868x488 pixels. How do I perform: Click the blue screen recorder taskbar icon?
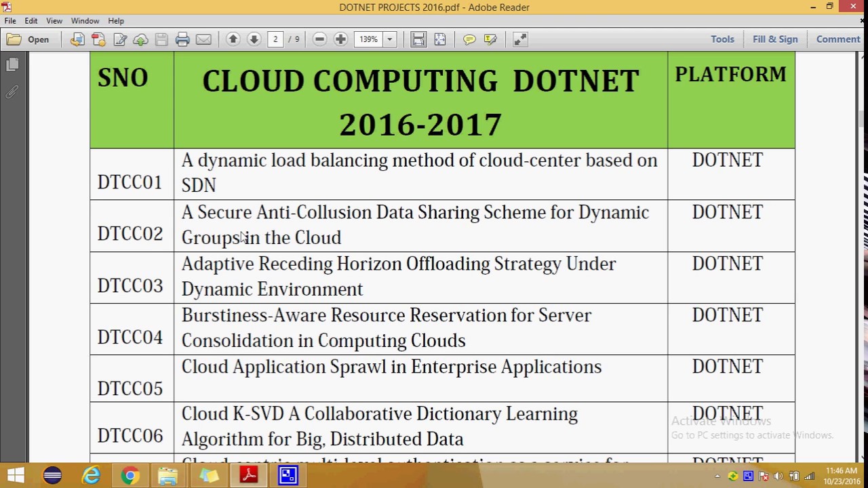[x=288, y=476]
